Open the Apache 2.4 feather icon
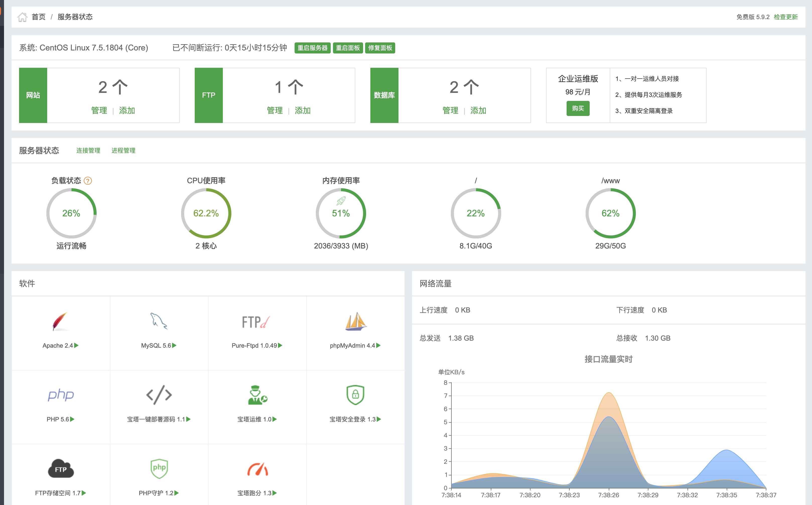The width and height of the screenshot is (812, 505). pyautogui.click(x=60, y=322)
